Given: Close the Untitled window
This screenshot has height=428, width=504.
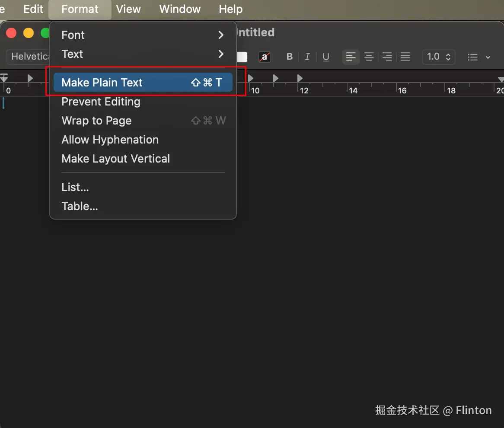Looking at the screenshot, I should click(x=11, y=33).
